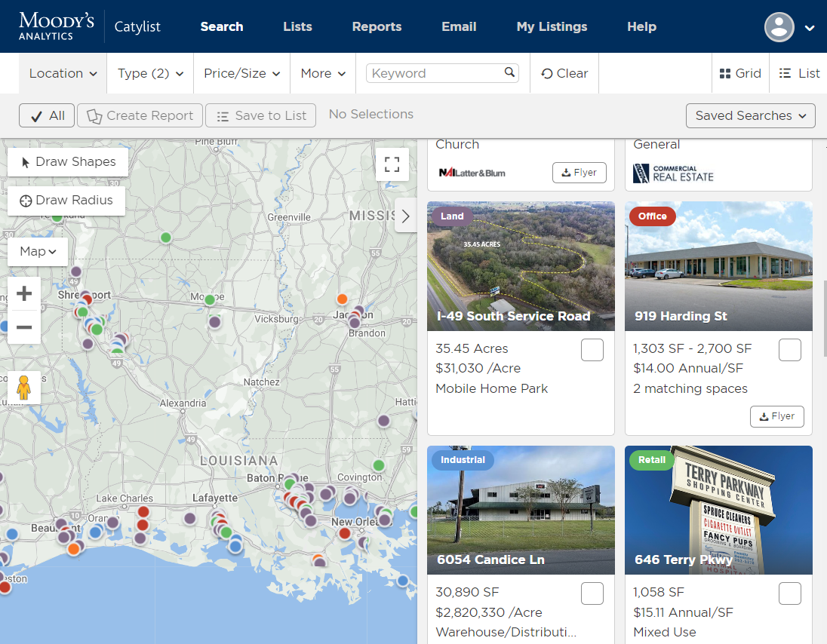Click the Industrial category badge
Image resolution: width=827 pixels, height=644 pixels.
[463, 459]
